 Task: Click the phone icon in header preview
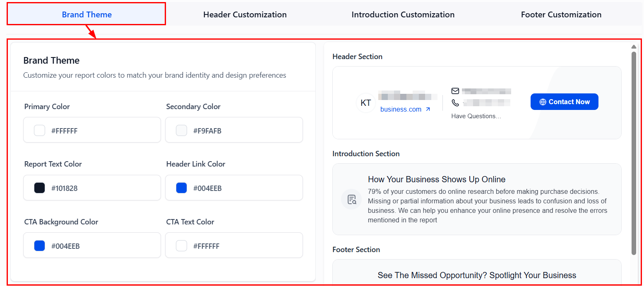[x=455, y=102]
